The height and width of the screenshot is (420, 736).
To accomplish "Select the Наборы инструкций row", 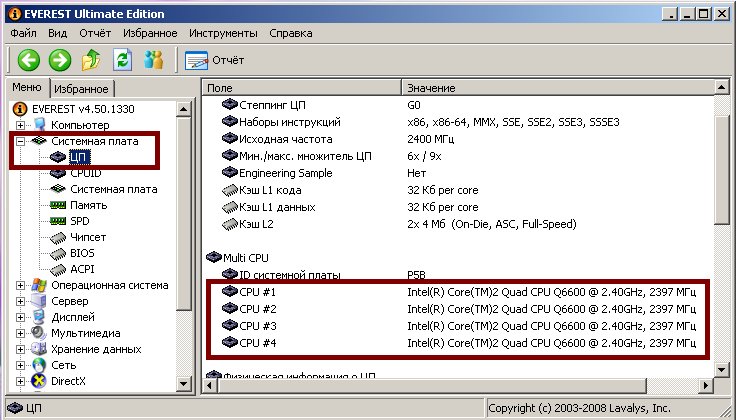I will tap(460, 122).
